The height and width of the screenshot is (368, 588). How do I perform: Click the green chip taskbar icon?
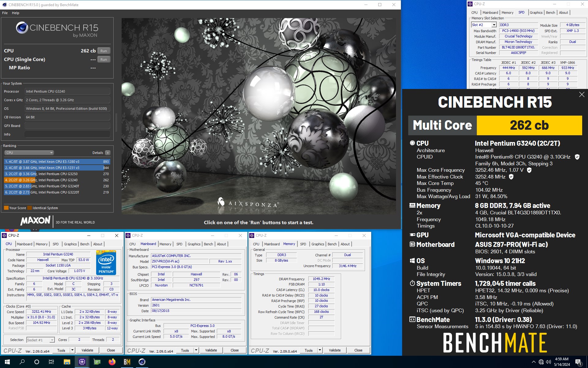pyautogui.click(x=97, y=362)
